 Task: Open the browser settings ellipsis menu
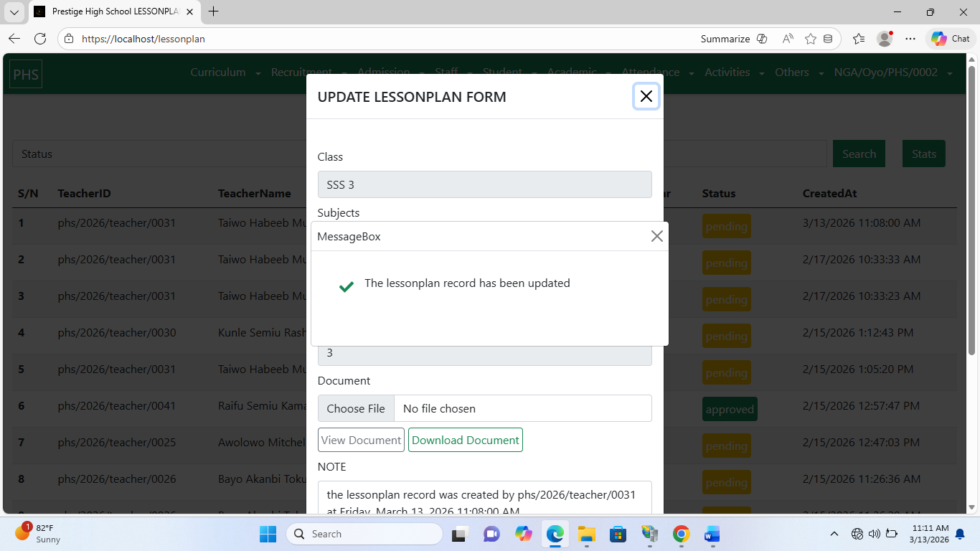910,39
